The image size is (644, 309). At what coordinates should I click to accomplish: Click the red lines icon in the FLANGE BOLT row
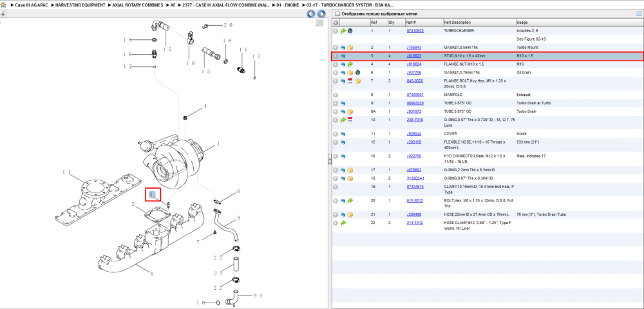[350, 81]
